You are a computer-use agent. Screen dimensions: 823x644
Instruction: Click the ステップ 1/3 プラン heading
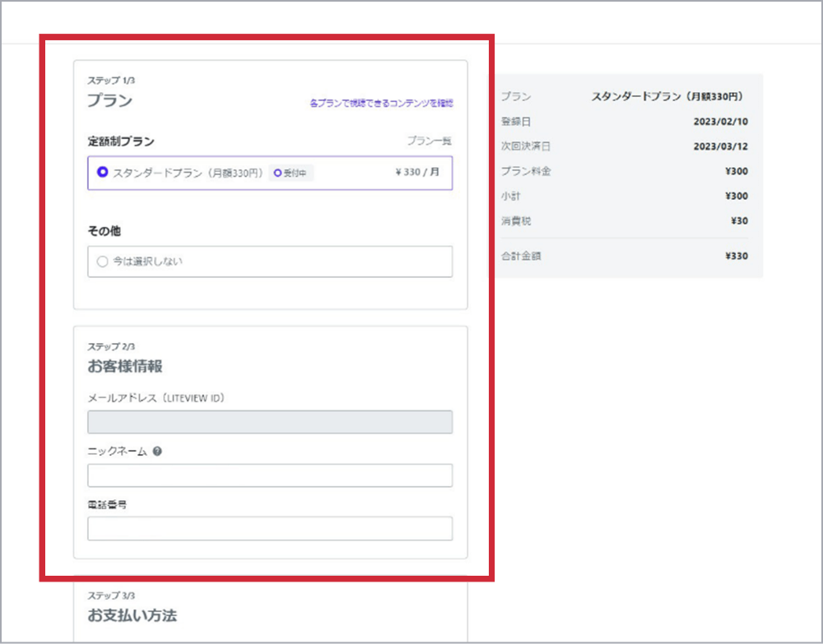(x=109, y=99)
